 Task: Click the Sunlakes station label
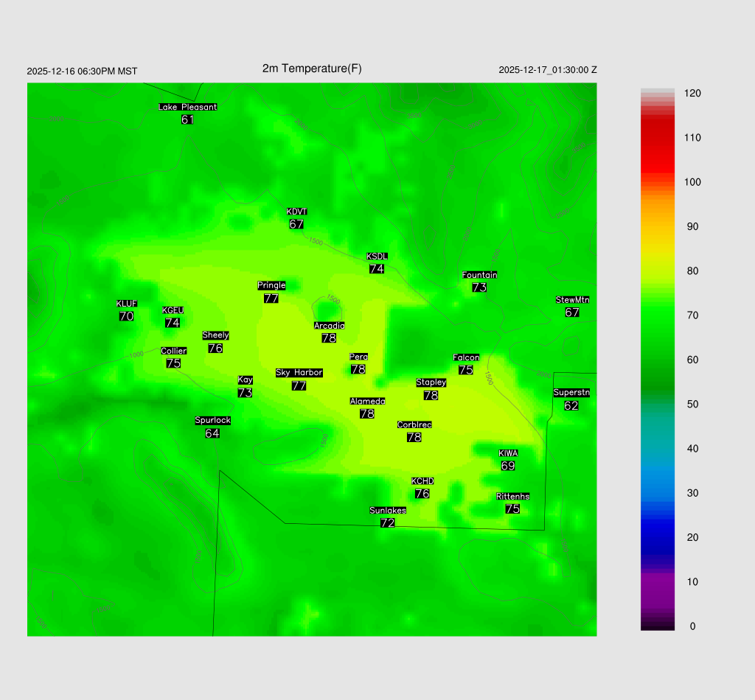pyautogui.click(x=388, y=511)
